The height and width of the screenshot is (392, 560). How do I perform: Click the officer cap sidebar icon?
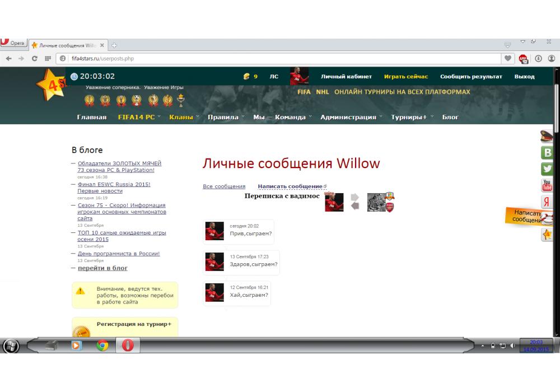point(546,136)
